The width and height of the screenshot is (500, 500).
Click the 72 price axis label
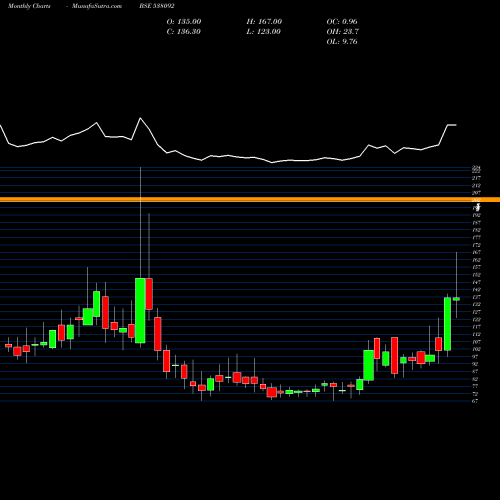point(475,394)
